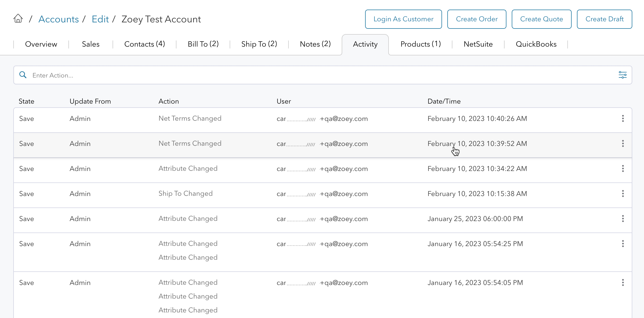Click the home icon in breadcrumb

(x=18, y=19)
